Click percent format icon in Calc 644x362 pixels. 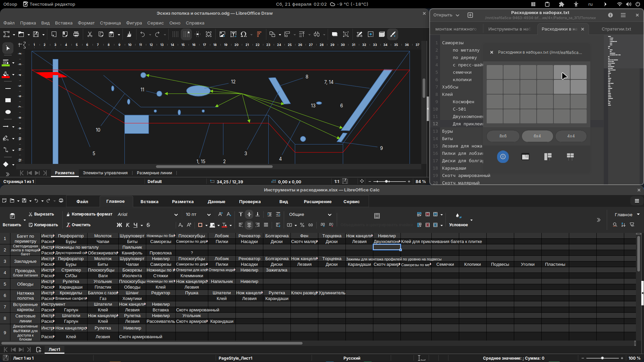pos(302,225)
